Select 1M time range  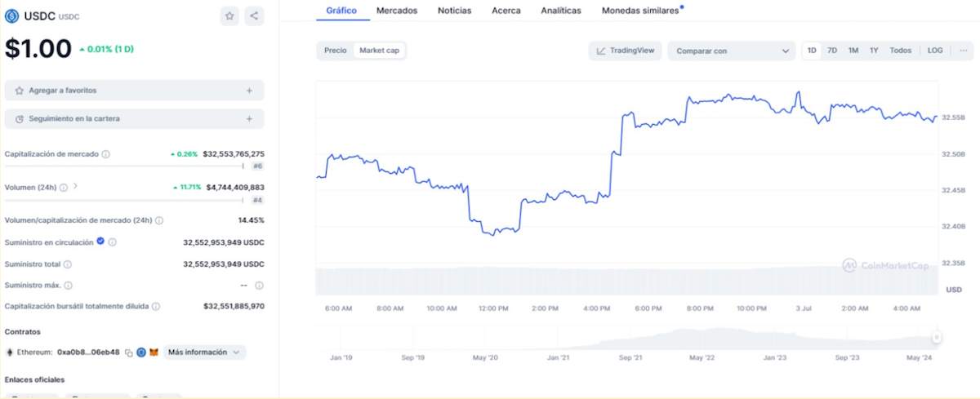(853, 51)
